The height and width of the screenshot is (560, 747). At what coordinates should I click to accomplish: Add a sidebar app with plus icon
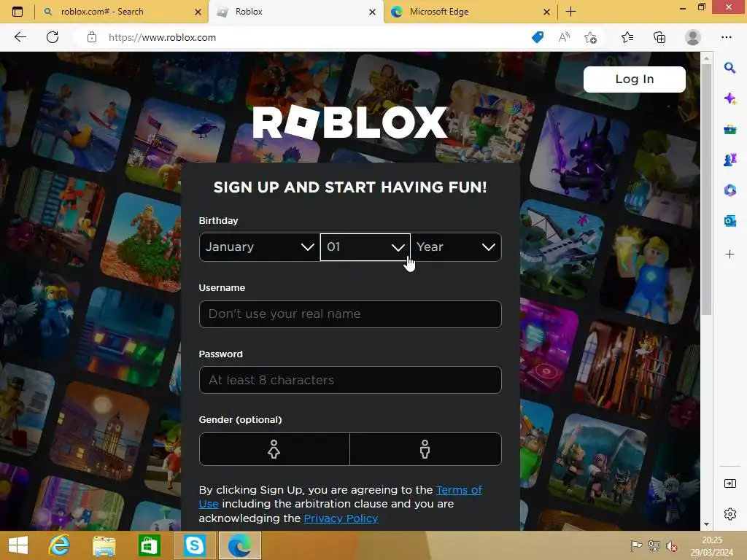pyautogui.click(x=729, y=254)
